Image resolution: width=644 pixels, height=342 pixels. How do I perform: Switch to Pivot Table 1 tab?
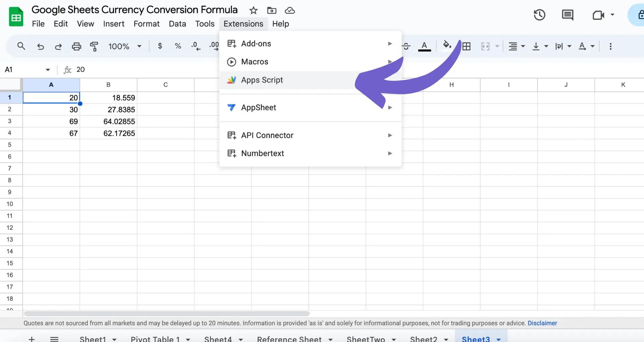pos(155,339)
